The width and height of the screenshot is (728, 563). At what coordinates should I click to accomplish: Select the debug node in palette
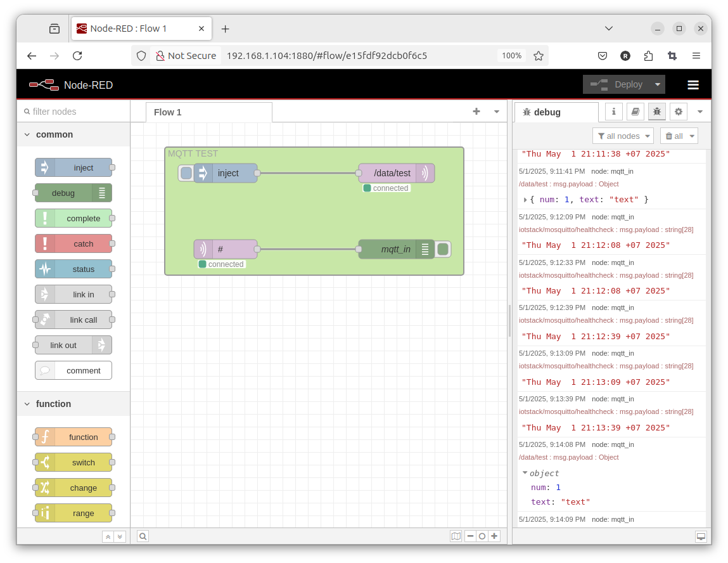73,193
